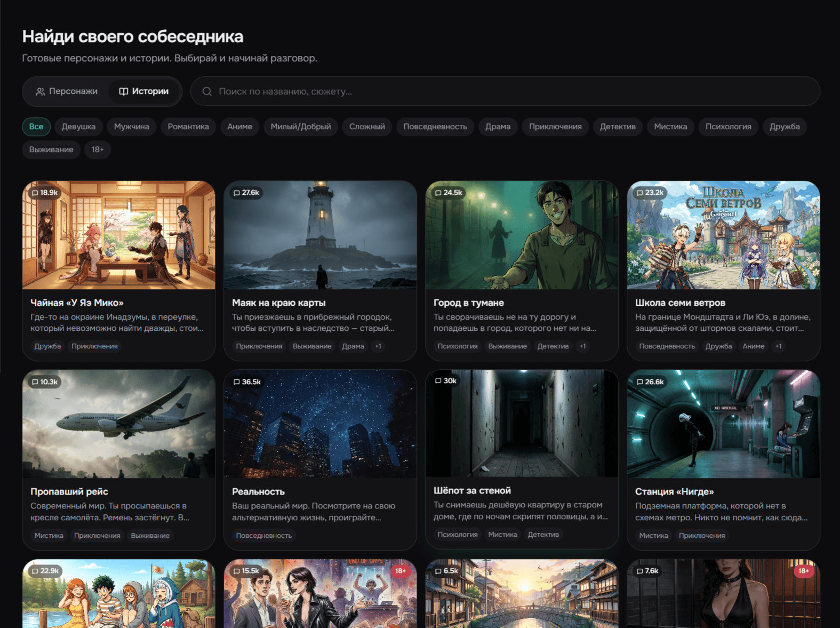Viewport: 840px width, 628px height.
Task: Click Повседневность tag on Реальность card
Action: click(x=264, y=536)
